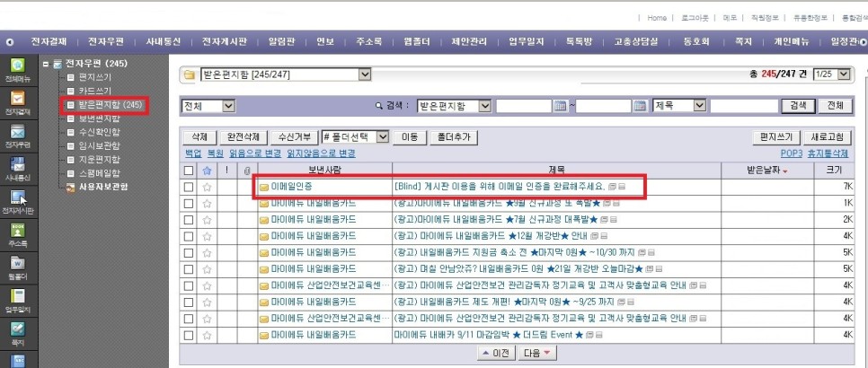Star the 7월 신규과정 대폭발 message
The width and height of the screenshot is (868, 368).
[207, 219]
